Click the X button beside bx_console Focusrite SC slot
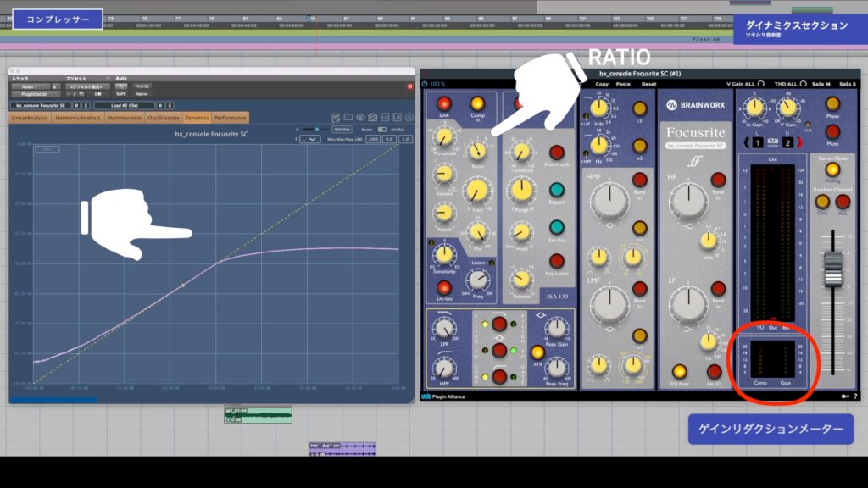868x488 pixels. 86,105
